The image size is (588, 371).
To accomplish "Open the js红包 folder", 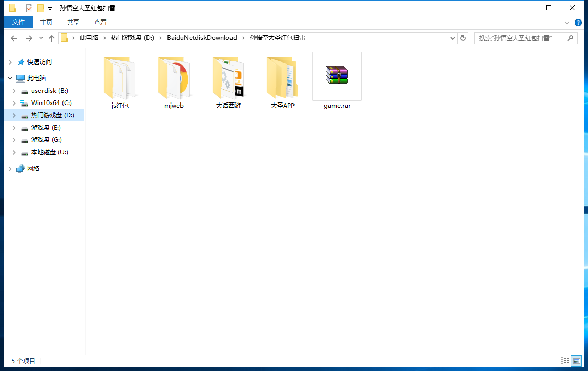I will click(119, 78).
